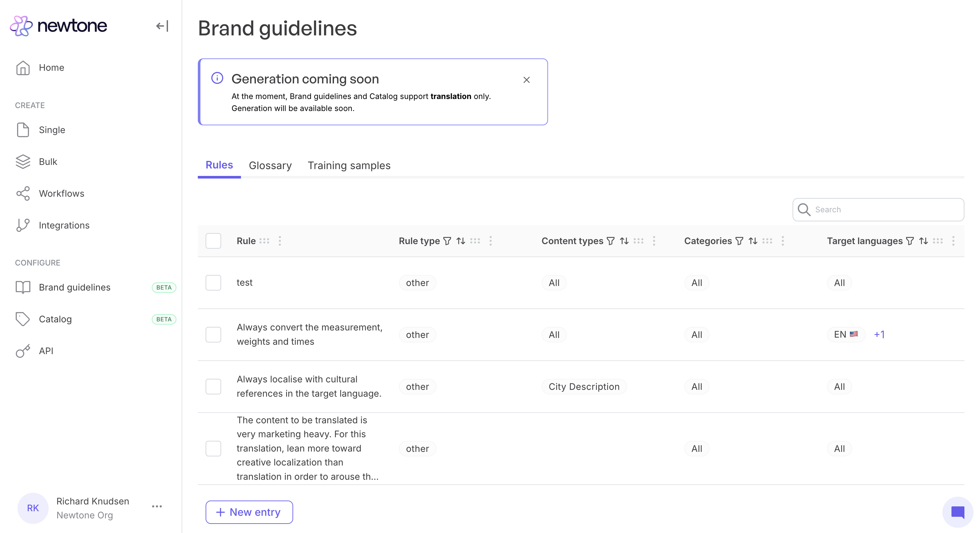The height and width of the screenshot is (533, 980).
Task: Tick the checkbox for the 'test' rule
Action: coord(213,283)
